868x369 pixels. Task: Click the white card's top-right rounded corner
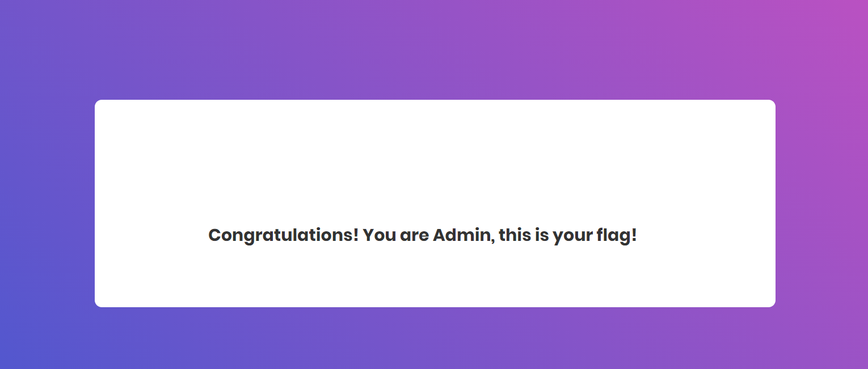772,103
